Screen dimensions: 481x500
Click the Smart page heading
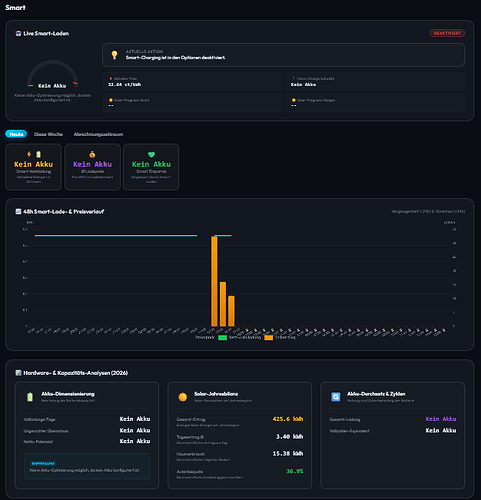pyautogui.click(x=15, y=8)
